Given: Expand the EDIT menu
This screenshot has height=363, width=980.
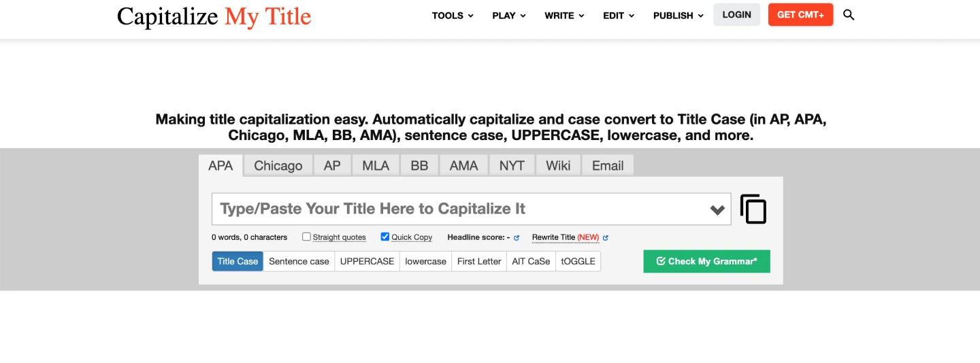Looking at the screenshot, I should (x=619, y=15).
